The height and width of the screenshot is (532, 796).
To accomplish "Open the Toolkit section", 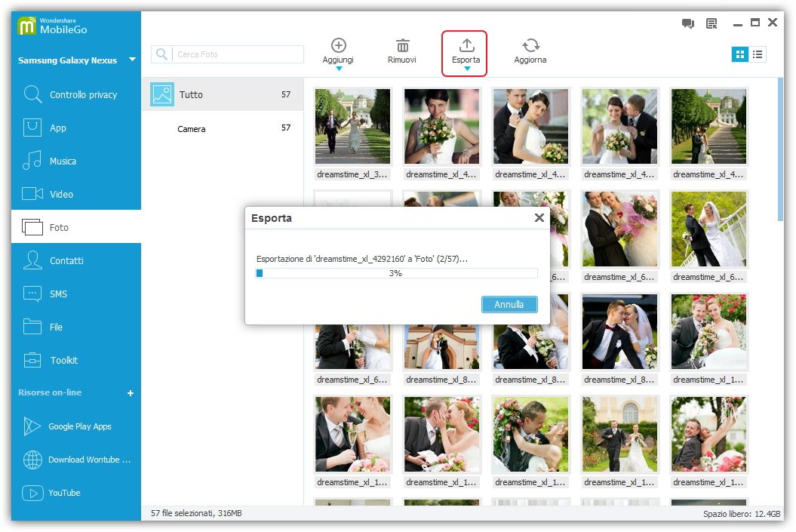I will [76, 361].
